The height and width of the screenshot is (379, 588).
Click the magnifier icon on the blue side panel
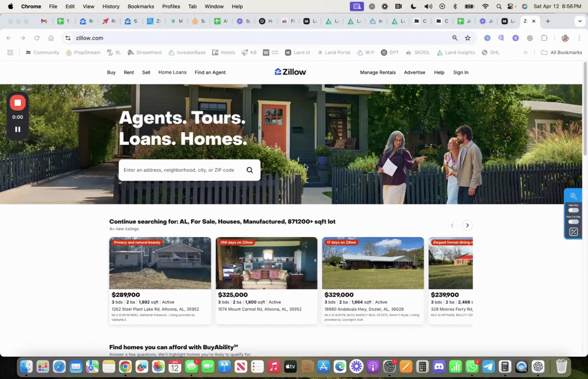573,196
